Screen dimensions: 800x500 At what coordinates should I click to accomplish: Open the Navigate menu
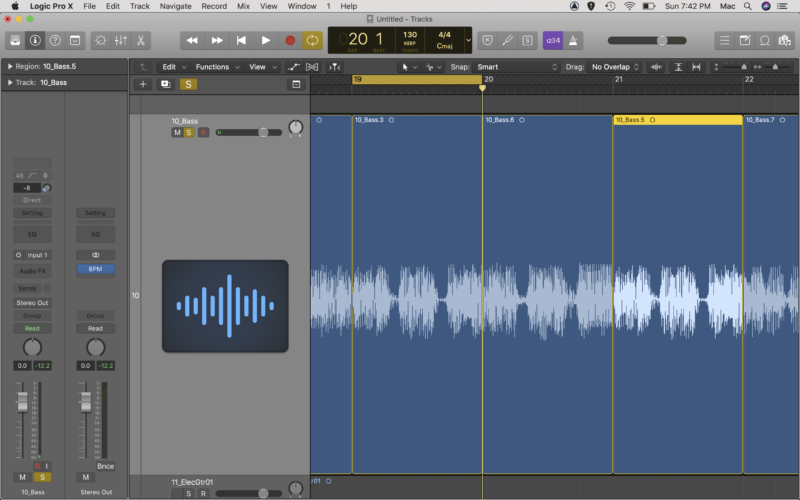(176, 6)
